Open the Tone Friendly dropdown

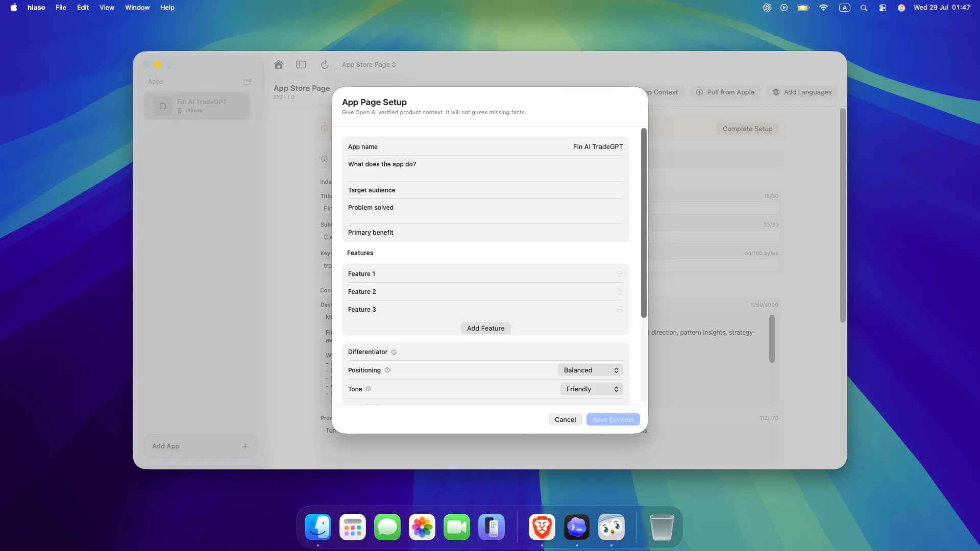pyautogui.click(x=592, y=389)
